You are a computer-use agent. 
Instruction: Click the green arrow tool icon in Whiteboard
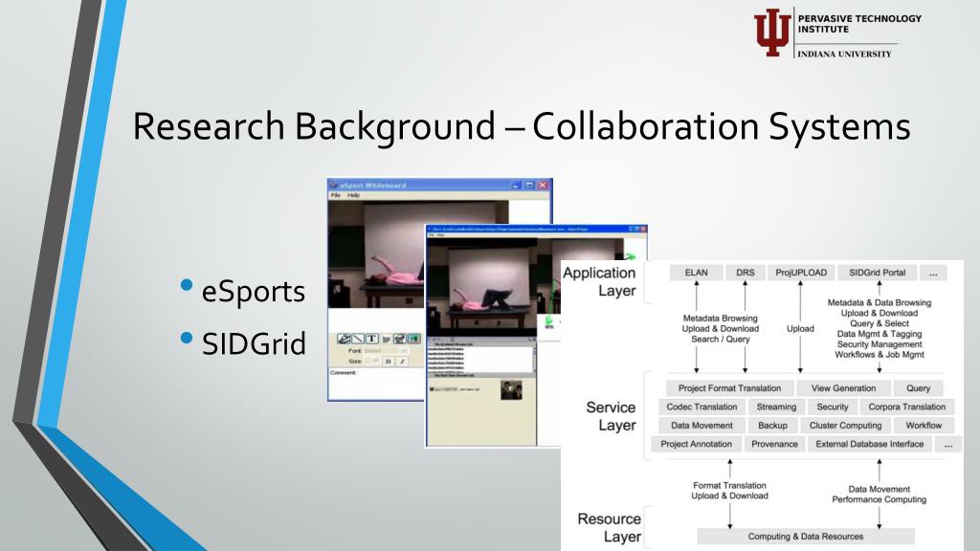(413, 339)
